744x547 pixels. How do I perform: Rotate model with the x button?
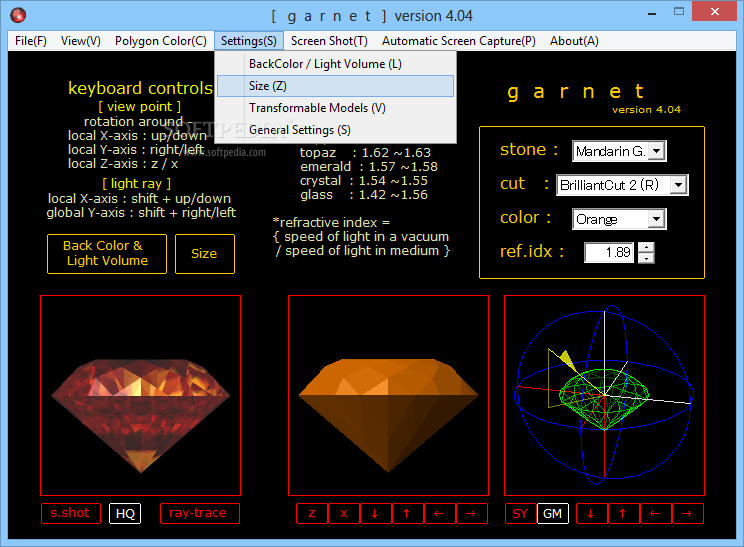pos(344,513)
